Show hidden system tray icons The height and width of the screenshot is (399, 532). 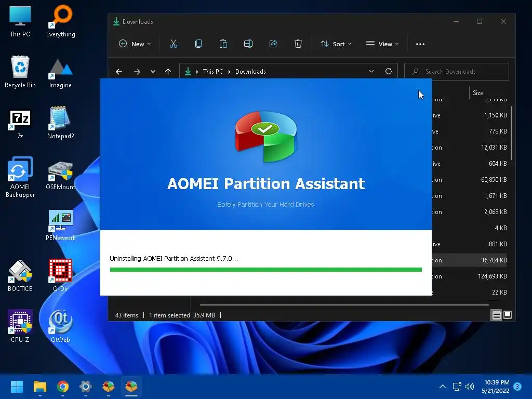443,387
